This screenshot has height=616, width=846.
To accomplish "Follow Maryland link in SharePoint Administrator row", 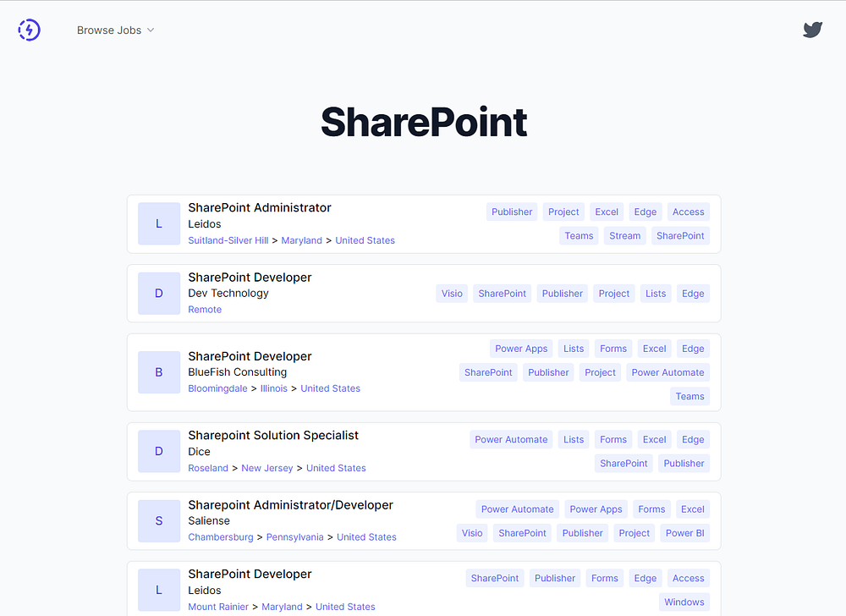I will [x=302, y=240].
